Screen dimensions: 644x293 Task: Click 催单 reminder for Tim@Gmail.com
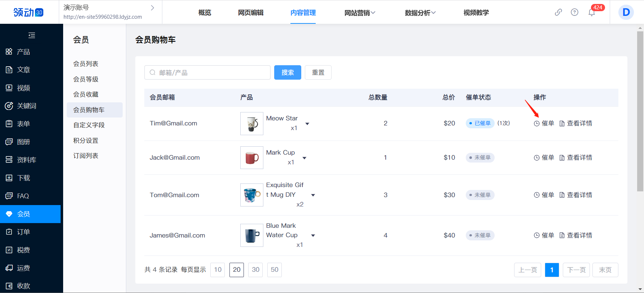pos(544,123)
